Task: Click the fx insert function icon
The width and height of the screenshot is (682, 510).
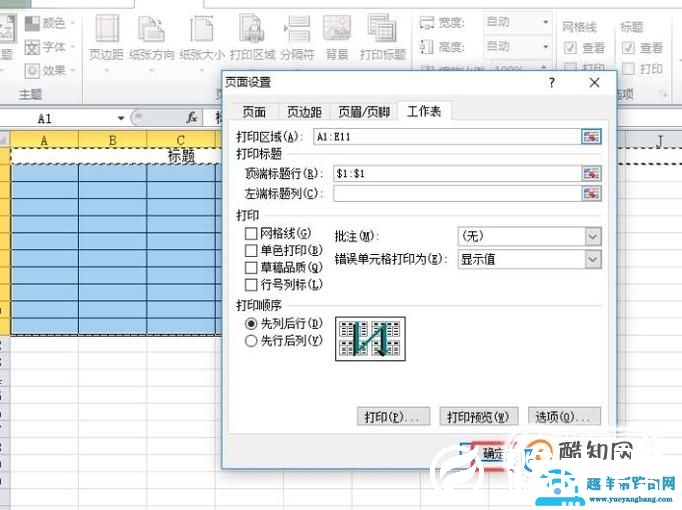Action: tap(191, 117)
